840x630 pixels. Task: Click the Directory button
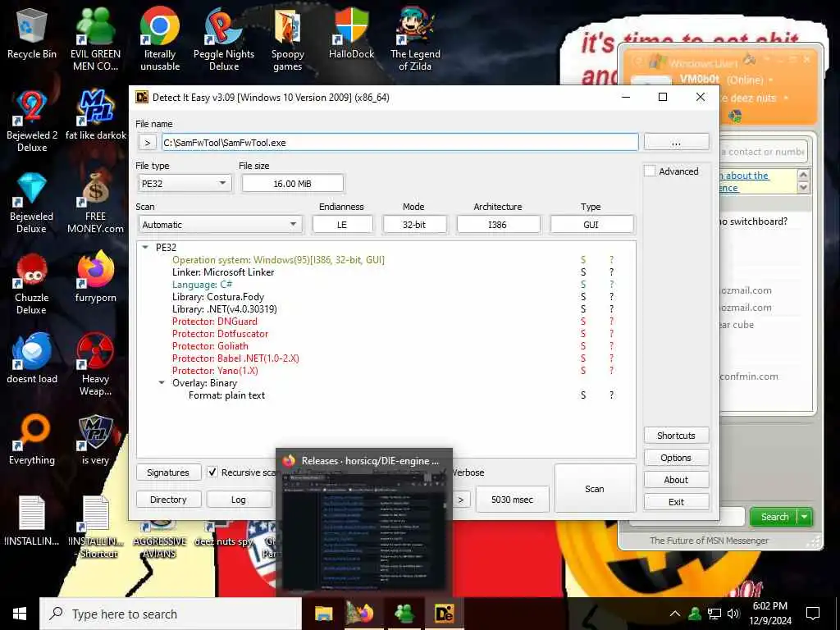168,500
